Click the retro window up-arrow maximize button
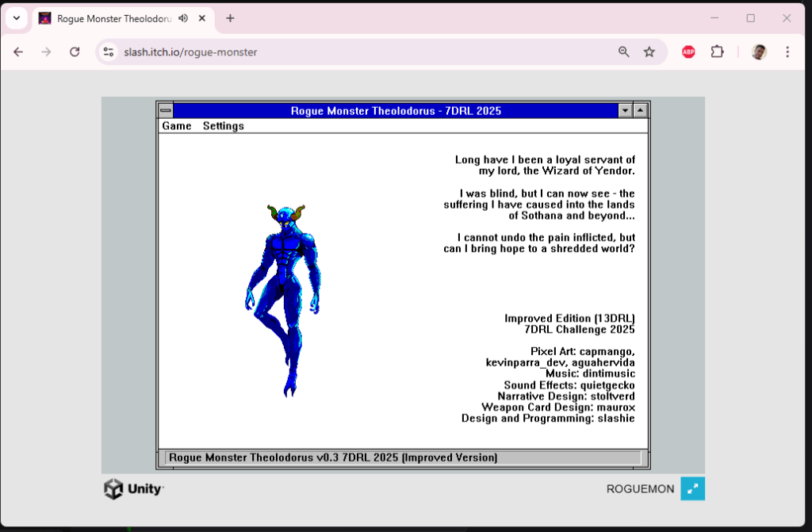Viewport: 812px width, 532px height. click(641, 111)
